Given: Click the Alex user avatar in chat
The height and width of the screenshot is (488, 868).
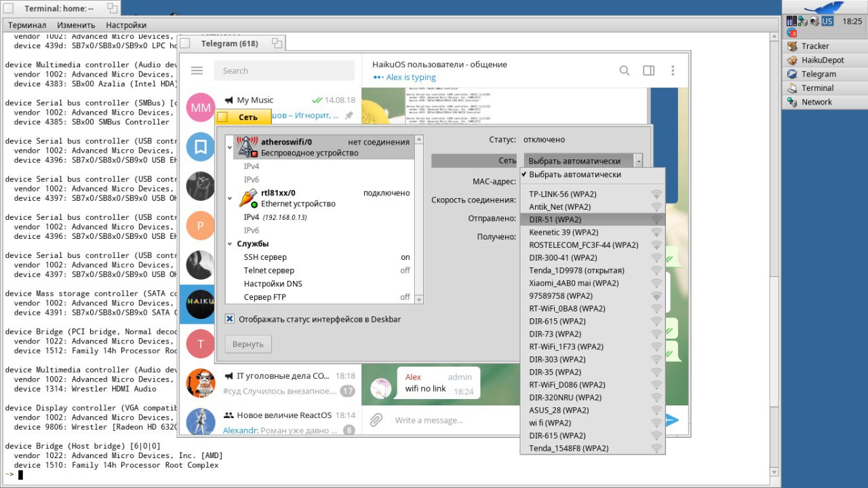Looking at the screenshot, I should [x=380, y=388].
